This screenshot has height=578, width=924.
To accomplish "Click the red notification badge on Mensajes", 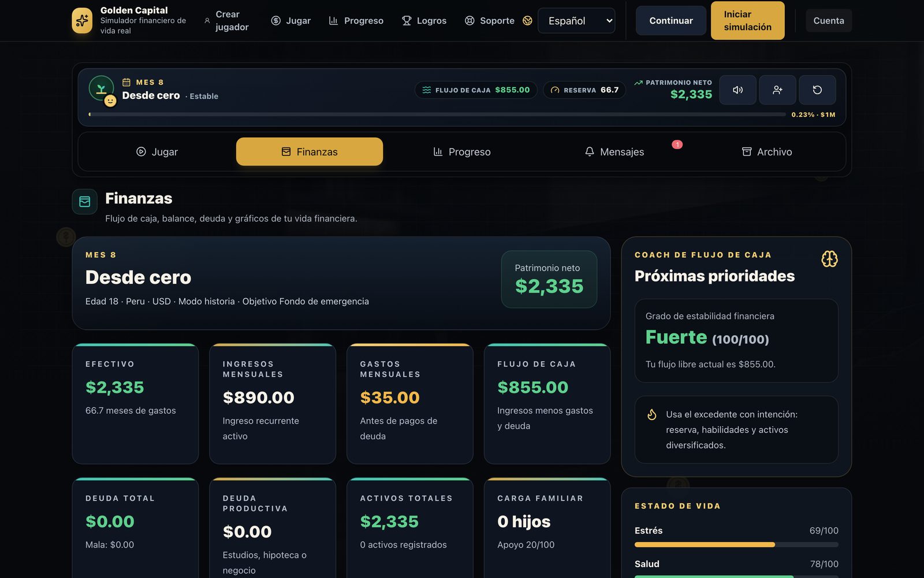I will [x=677, y=144].
